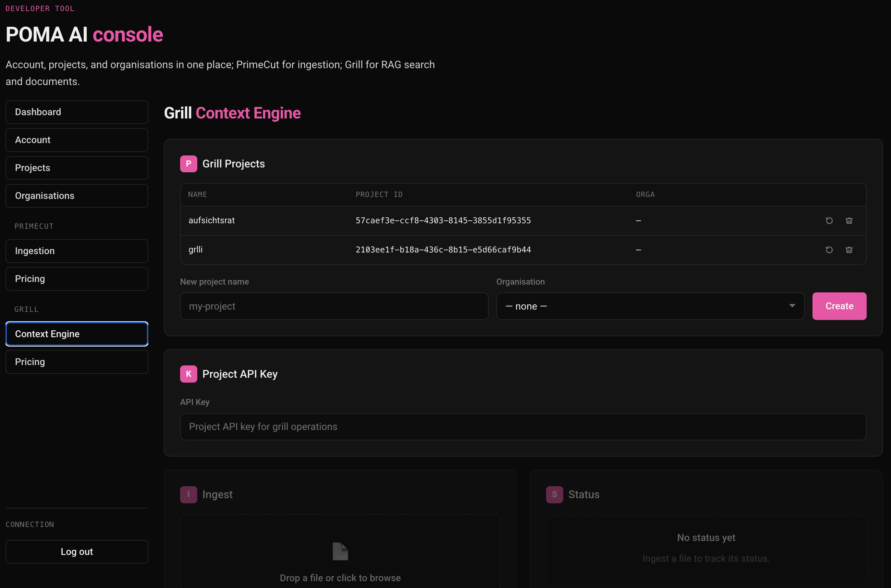Open the Projects page in the sidebar
891x588 pixels.
tap(77, 168)
